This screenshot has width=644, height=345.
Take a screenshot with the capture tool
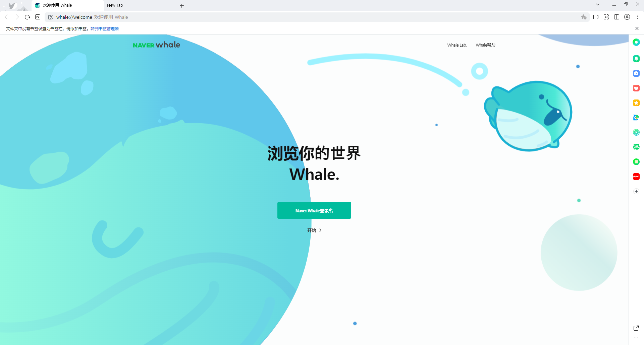[x=606, y=17]
